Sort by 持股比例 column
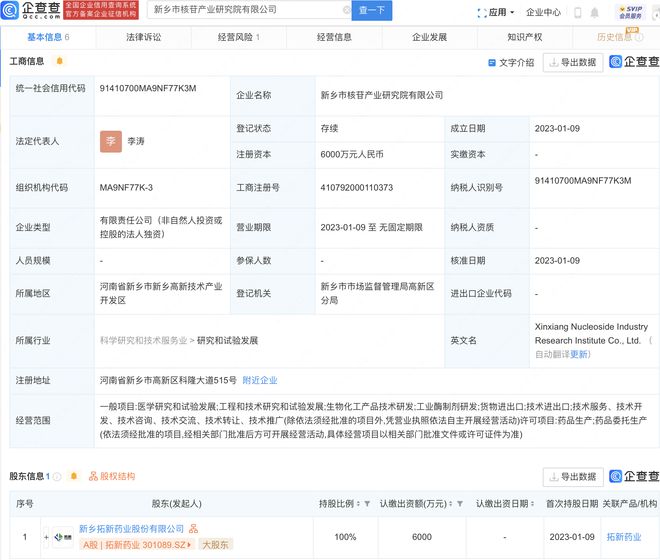 (358, 504)
